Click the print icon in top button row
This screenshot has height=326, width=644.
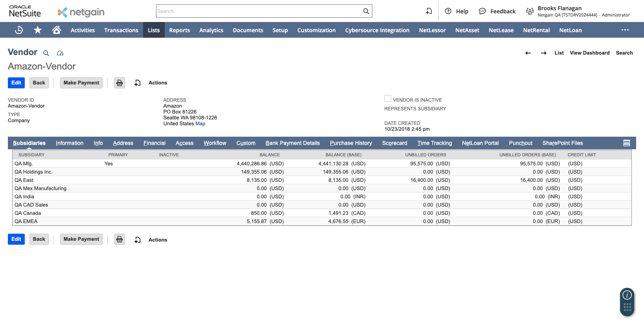120,83
